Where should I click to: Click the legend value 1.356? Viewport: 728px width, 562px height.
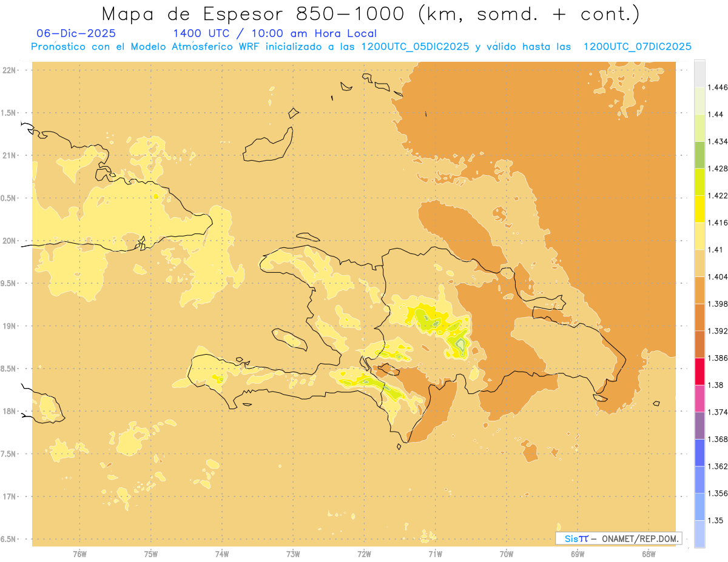718,493
